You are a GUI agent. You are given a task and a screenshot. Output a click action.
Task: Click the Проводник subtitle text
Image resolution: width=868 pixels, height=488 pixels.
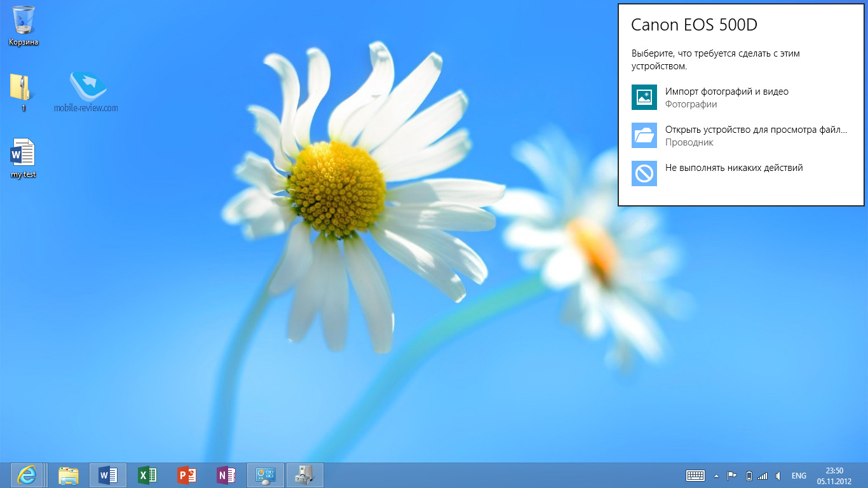[x=689, y=142]
